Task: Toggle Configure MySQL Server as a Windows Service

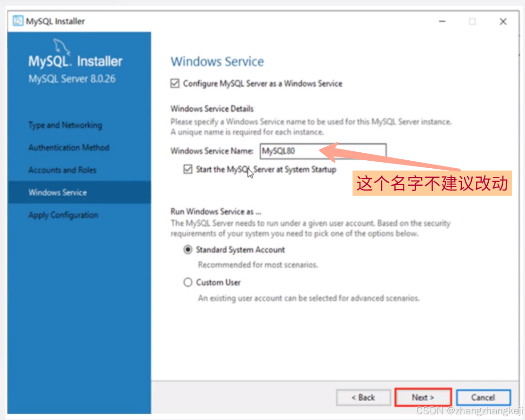Action: (x=175, y=83)
